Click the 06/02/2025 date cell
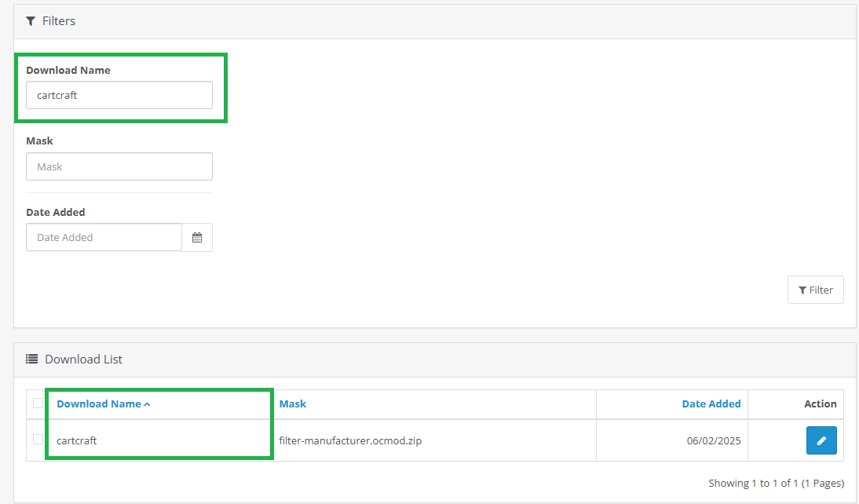 coord(713,441)
